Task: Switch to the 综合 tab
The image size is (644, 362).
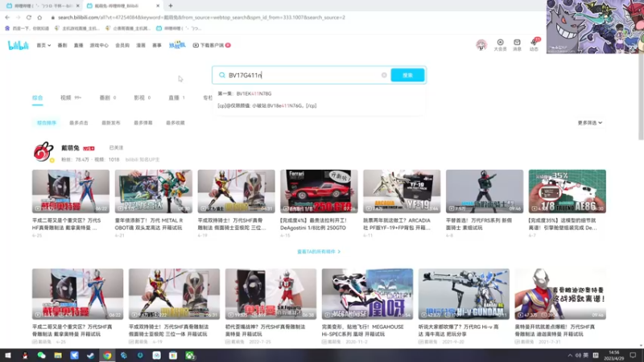Action: [37, 97]
